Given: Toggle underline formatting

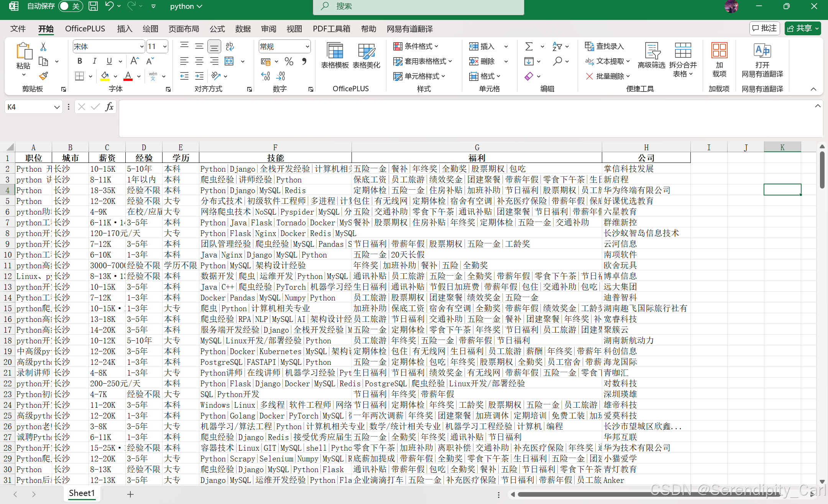Looking at the screenshot, I should [109, 61].
